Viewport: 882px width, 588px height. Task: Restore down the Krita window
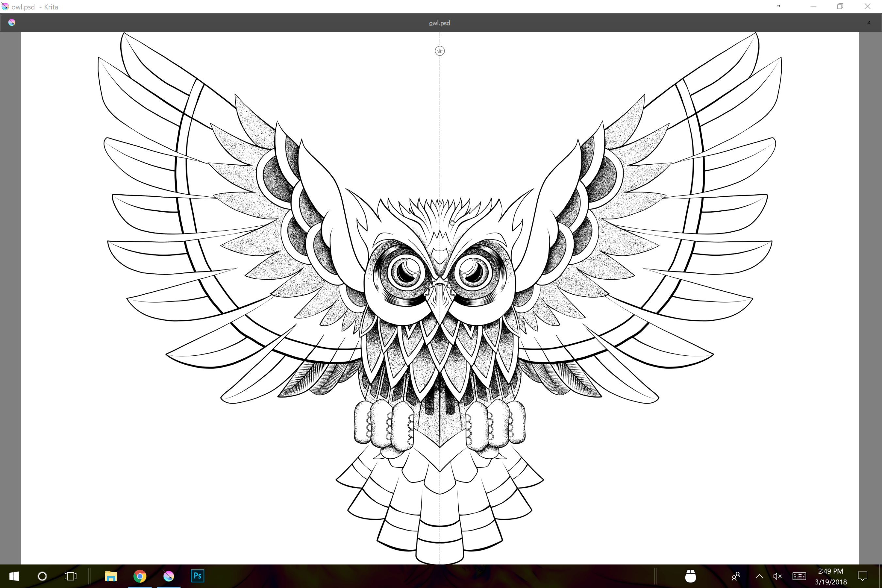(x=840, y=7)
